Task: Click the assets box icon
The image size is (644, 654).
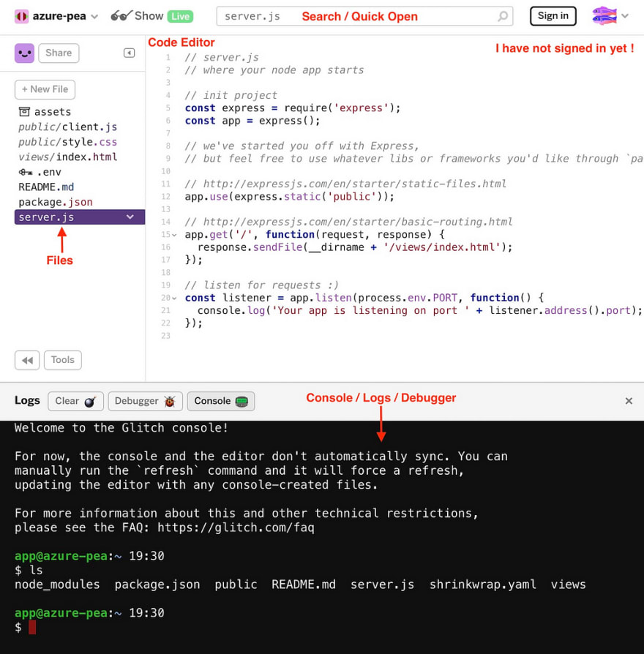Action: [24, 111]
